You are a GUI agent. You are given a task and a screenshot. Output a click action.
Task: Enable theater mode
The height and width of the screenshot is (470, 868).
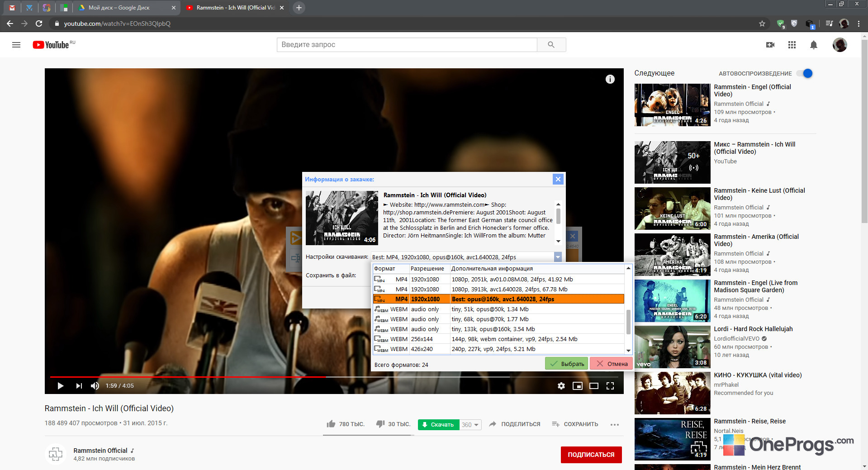[593, 386]
